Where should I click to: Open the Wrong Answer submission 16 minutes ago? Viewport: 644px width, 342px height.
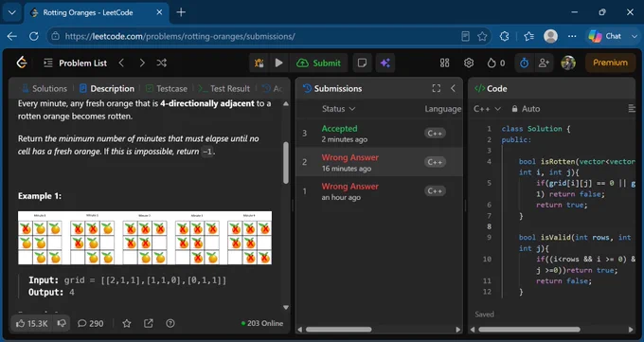(379, 162)
